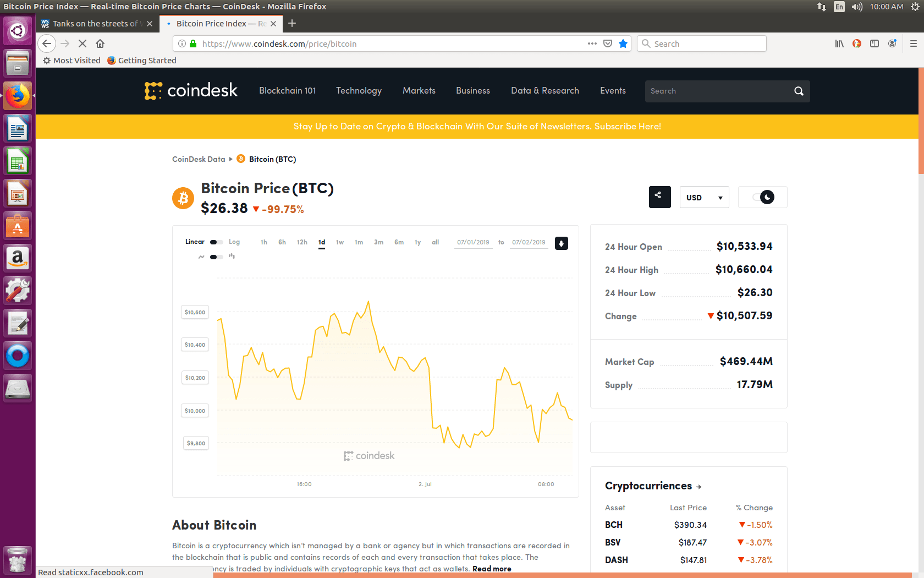Select the 6h chart range
This screenshot has width=924, height=578.
pos(282,242)
